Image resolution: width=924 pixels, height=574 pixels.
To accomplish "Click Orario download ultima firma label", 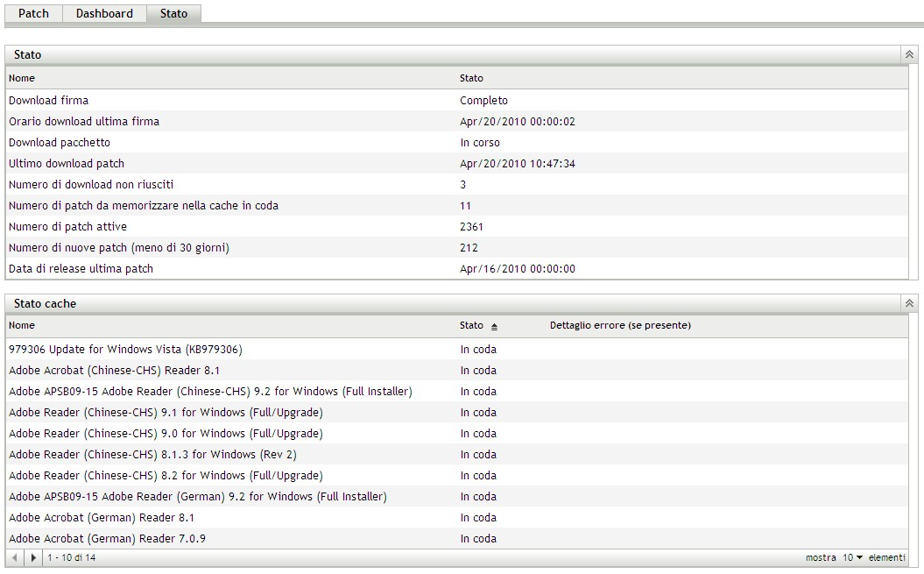I will [x=84, y=122].
